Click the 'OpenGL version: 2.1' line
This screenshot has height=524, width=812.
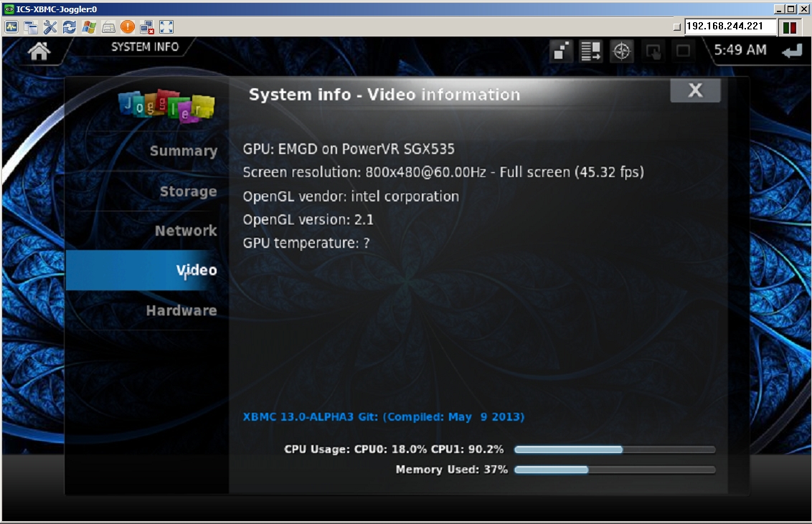[308, 220]
